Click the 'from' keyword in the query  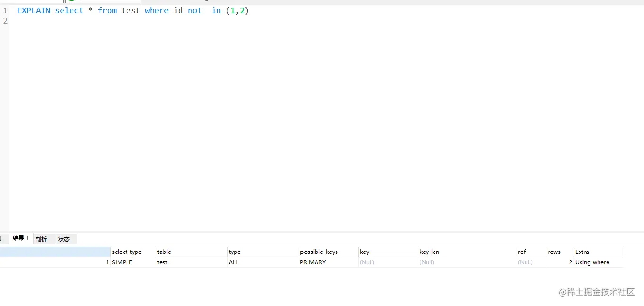(107, 10)
